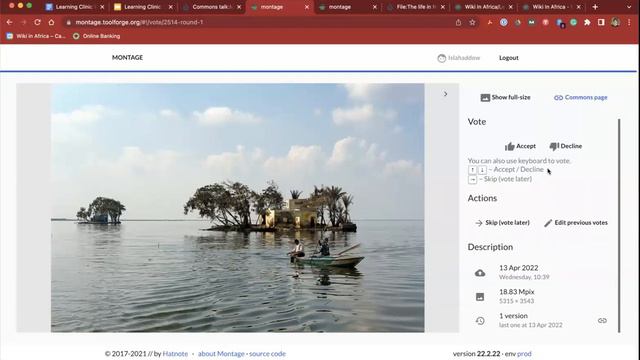The width and height of the screenshot is (640, 360).
Task: Open a new browser tab with plus
Action: click(595, 7)
